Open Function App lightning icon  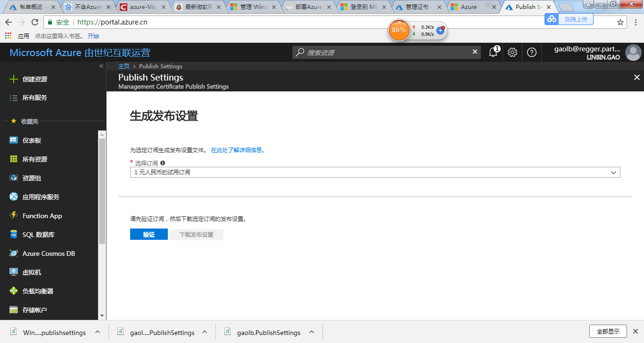[14, 216]
